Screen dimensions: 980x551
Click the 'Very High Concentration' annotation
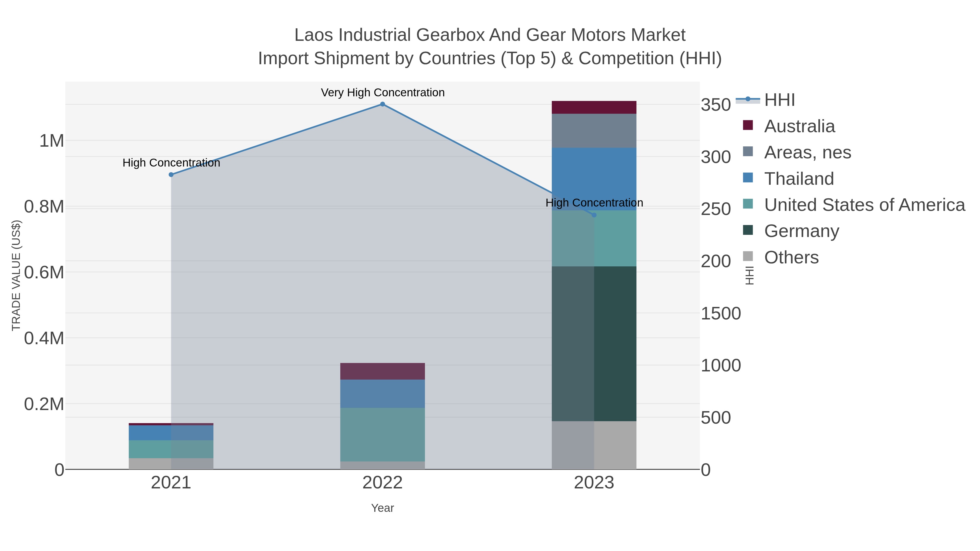(x=383, y=93)
